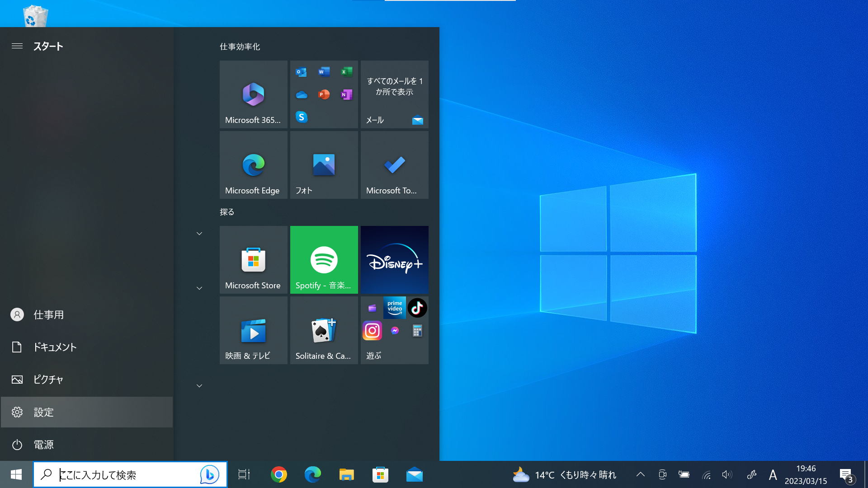Expand the chevron beside the Microsoft Store row
868x488 pixels.
[199, 288]
